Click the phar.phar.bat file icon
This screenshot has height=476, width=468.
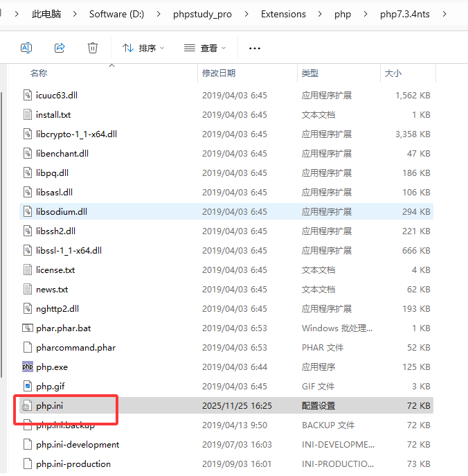point(28,328)
